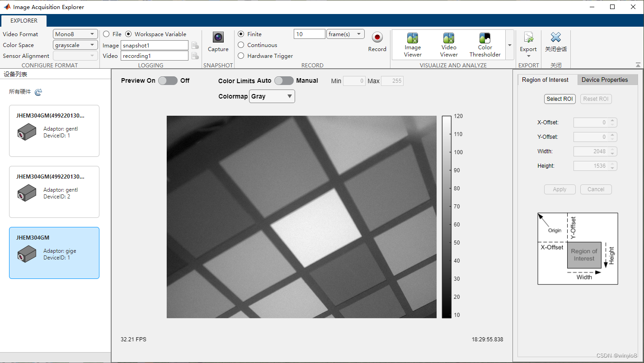Refresh the 所有硬件 hardware list
Viewport: 644px width, 363px height.
coord(38,92)
